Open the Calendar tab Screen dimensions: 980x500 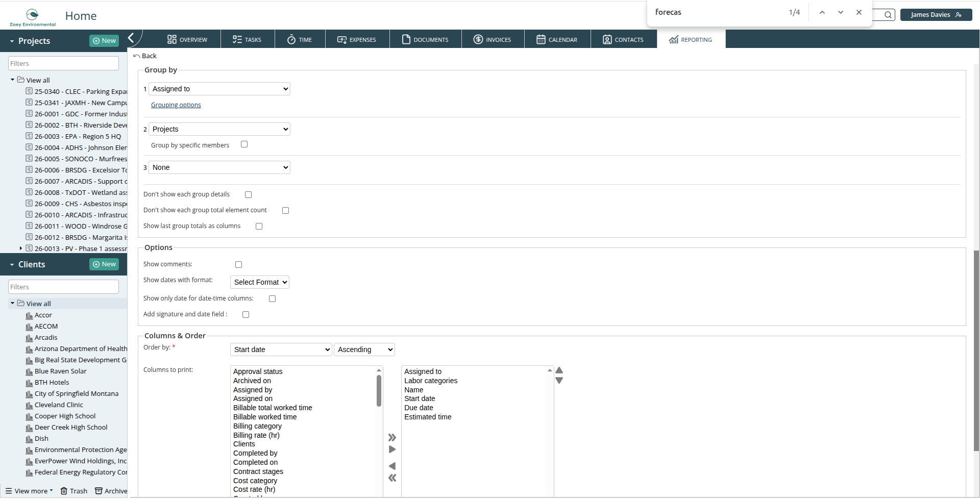(557, 39)
